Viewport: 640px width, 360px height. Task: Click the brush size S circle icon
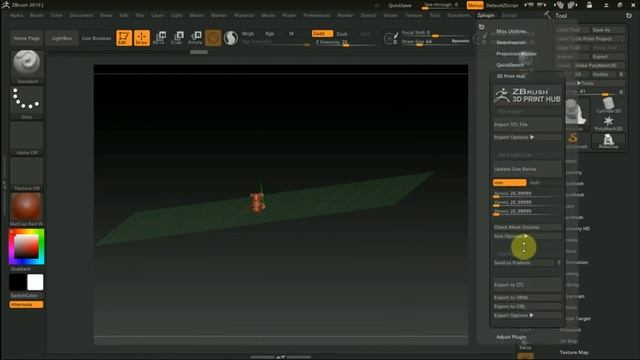click(391, 39)
